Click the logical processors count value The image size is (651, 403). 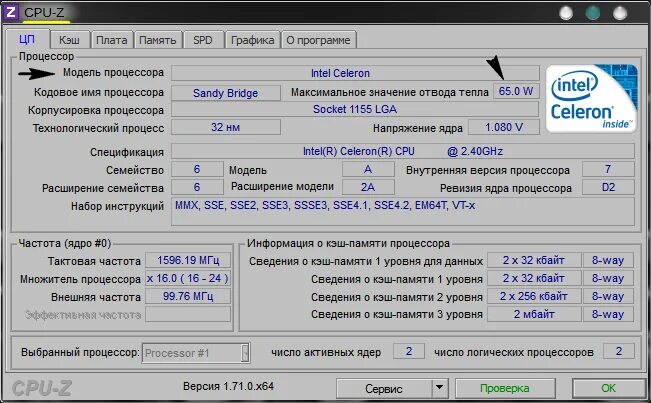619,352
